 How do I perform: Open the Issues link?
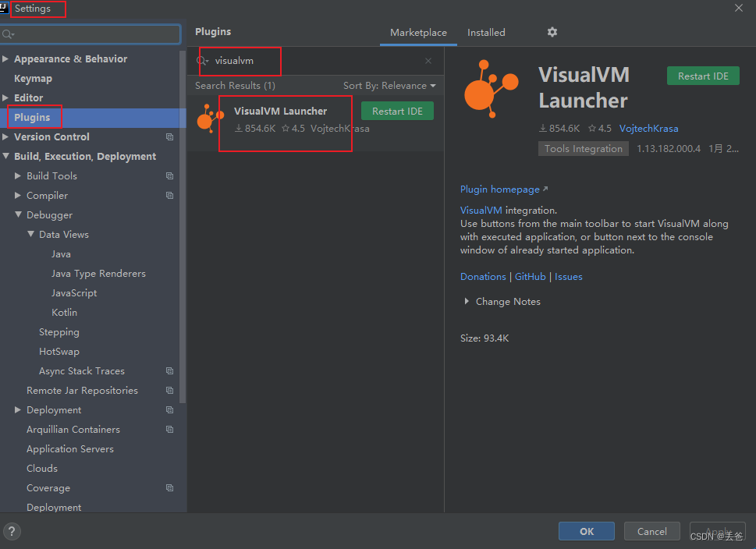click(x=568, y=277)
